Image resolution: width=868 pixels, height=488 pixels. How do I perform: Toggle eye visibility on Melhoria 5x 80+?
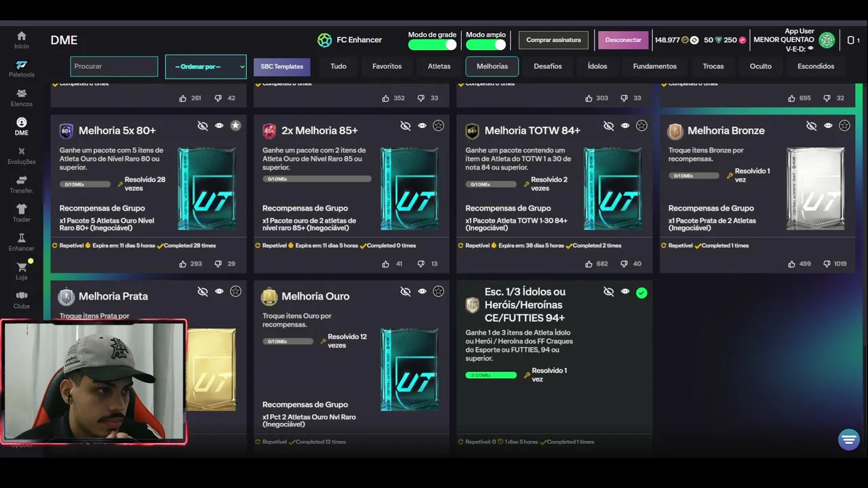219,125
